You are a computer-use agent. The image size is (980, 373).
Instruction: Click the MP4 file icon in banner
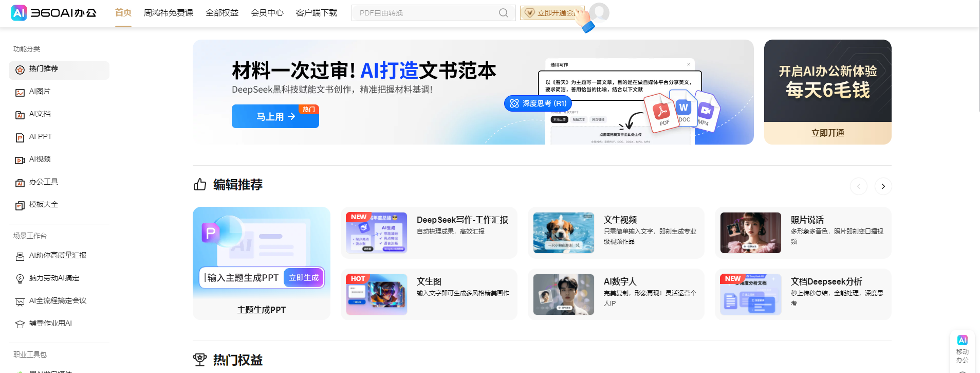pyautogui.click(x=706, y=111)
